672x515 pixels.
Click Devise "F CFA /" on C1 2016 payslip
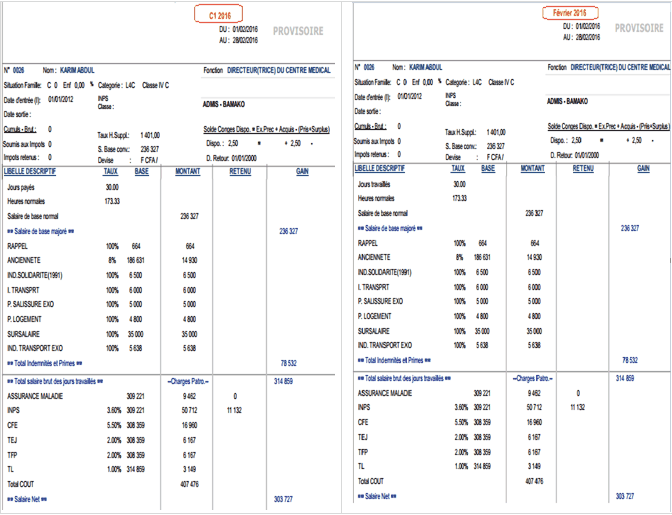149,160
